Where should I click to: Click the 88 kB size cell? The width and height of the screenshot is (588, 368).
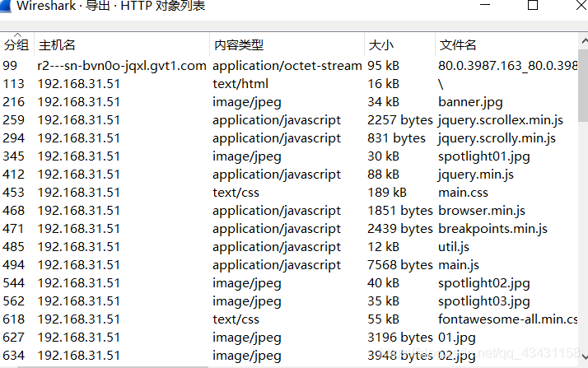(x=383, y=175)
